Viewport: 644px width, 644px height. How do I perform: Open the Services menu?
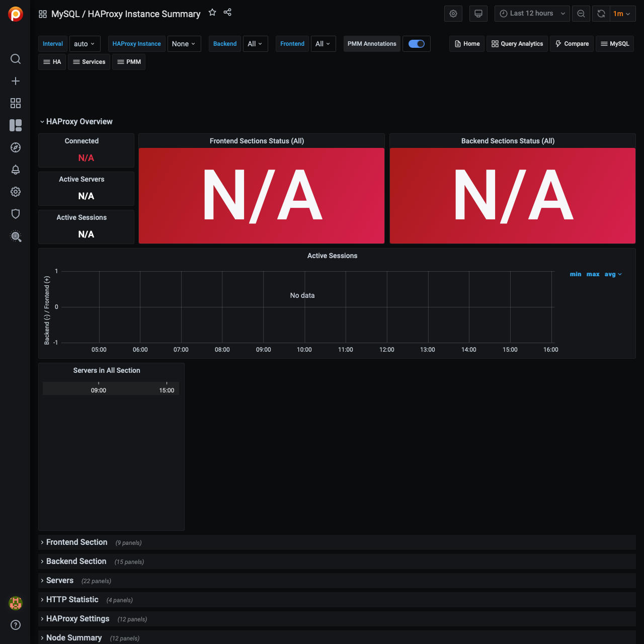coord(89,62)
